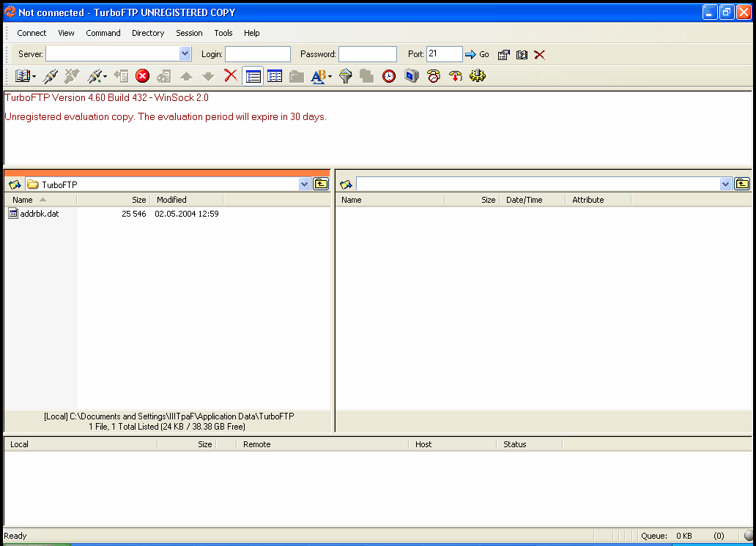756x546 pixels.
Task: Switch to list view icon
Action: 253,76
